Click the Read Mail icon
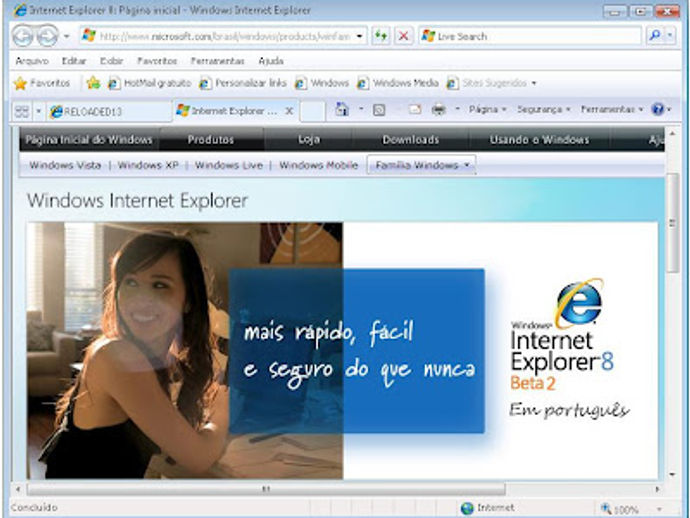This screenshot has height=518, width=690. coord(415,110)
